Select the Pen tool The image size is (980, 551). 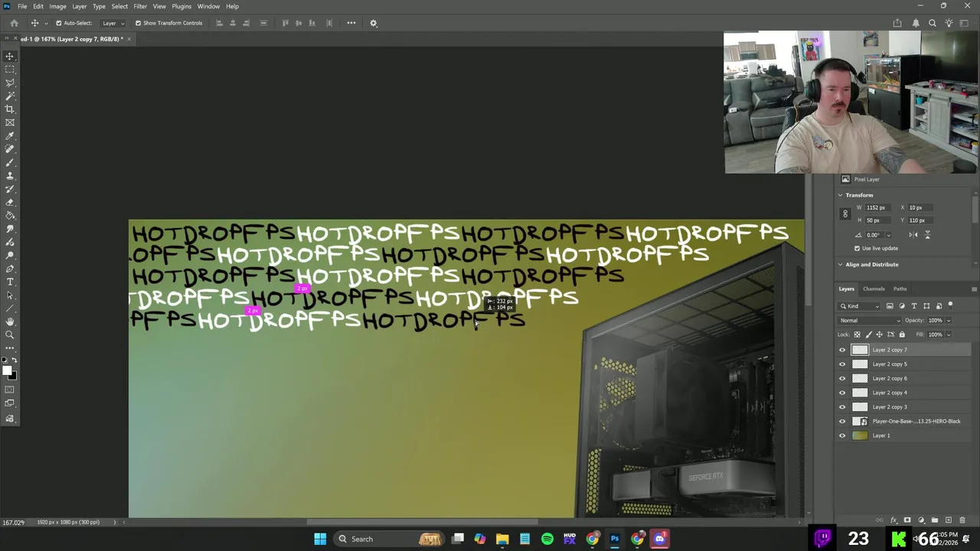[10, 269]
